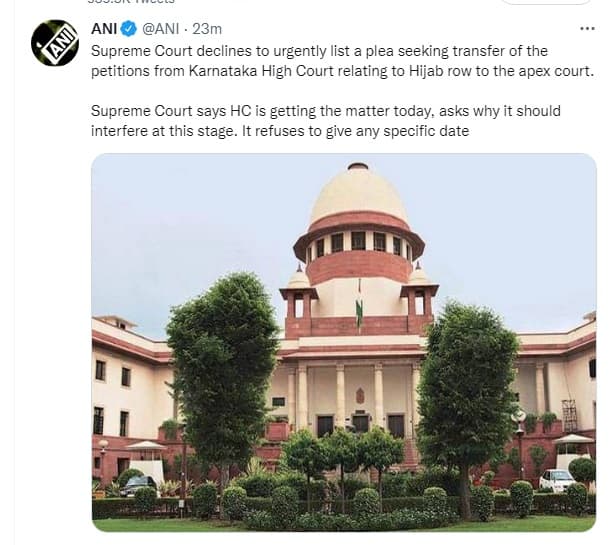Open the tweet via 23m timestamp

pyautogui.click(x=207, y=29)
